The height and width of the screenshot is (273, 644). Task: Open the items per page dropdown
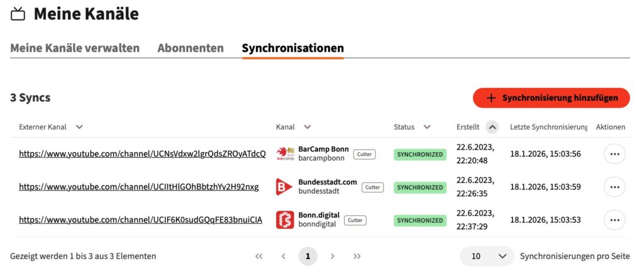pos(487,257)
